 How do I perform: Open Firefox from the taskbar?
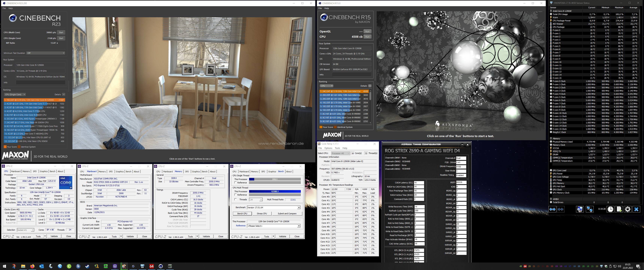(x=32, y=266)
